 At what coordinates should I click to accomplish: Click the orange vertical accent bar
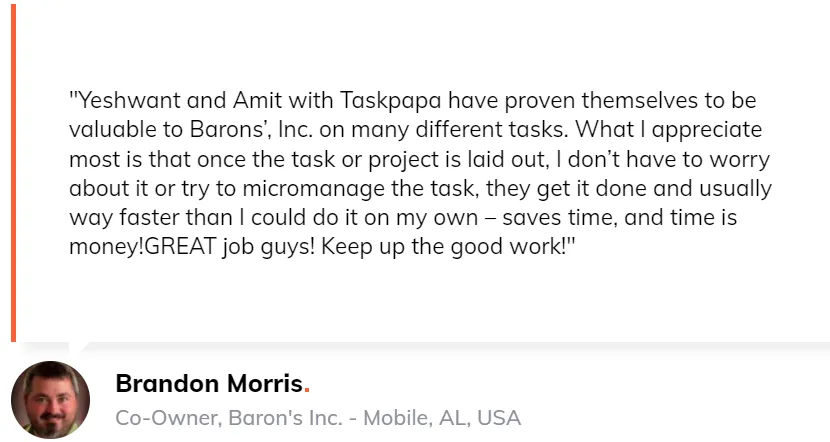coord(14,173)
